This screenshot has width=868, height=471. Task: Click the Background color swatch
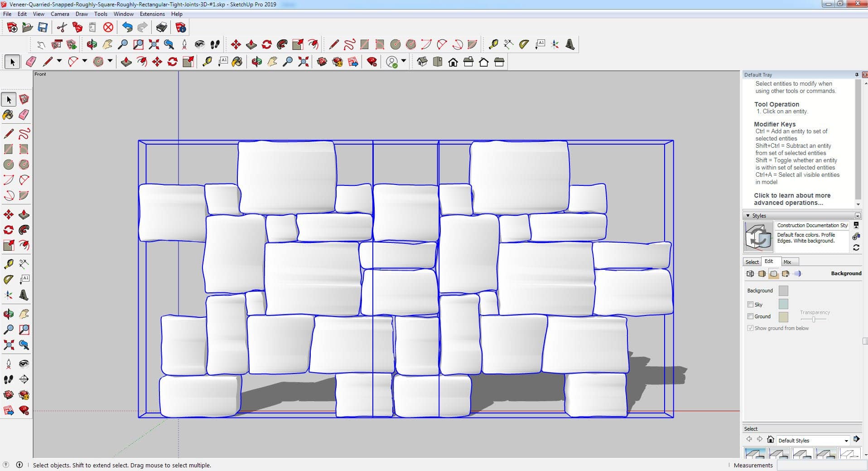[x=783, y=291]
